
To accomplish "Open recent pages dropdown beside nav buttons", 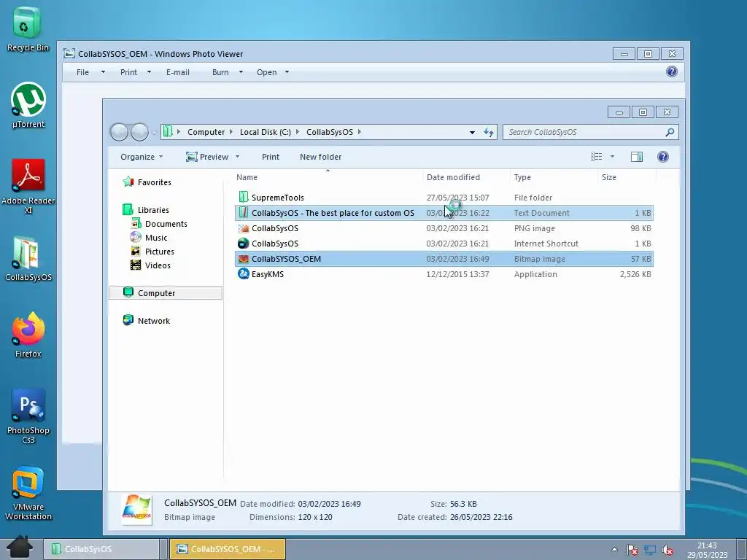I will pos(155,133).
